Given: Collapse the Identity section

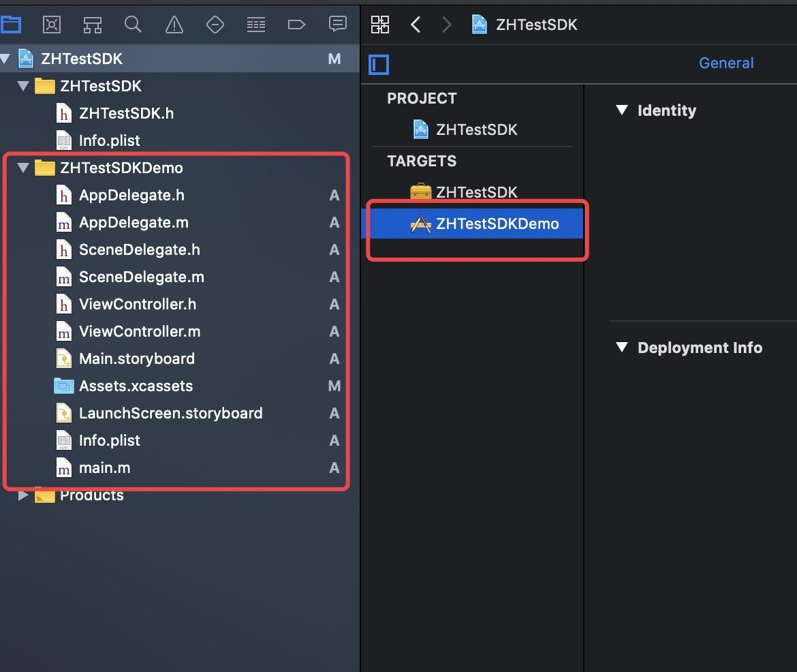Looking at the screenshot, I should point(621,110).
